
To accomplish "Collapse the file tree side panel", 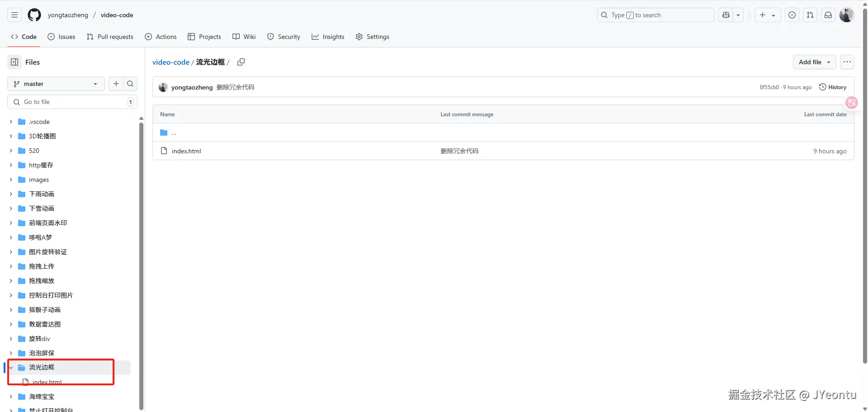I will (14, 62).
